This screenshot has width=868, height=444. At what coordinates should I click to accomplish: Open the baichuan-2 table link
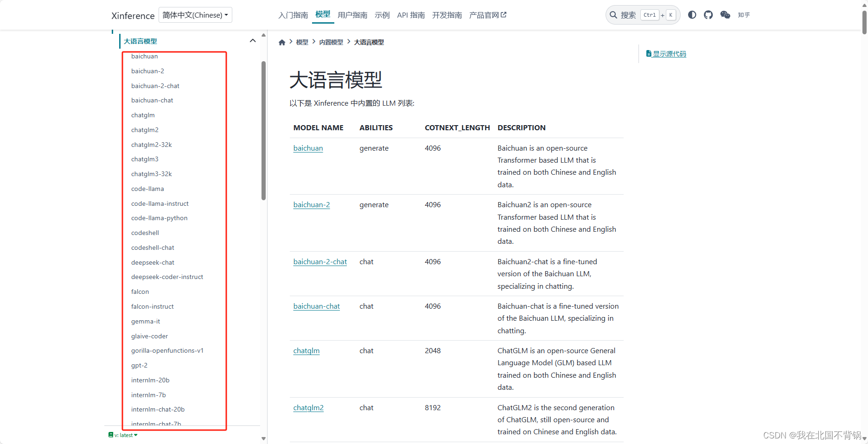pyautogui.click(x=312, y=205)
